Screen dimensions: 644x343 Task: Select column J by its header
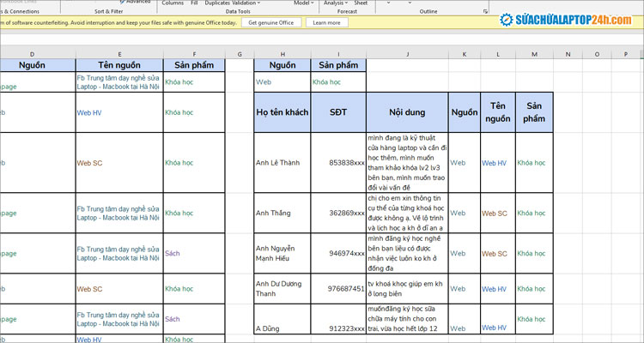[406, 53]
